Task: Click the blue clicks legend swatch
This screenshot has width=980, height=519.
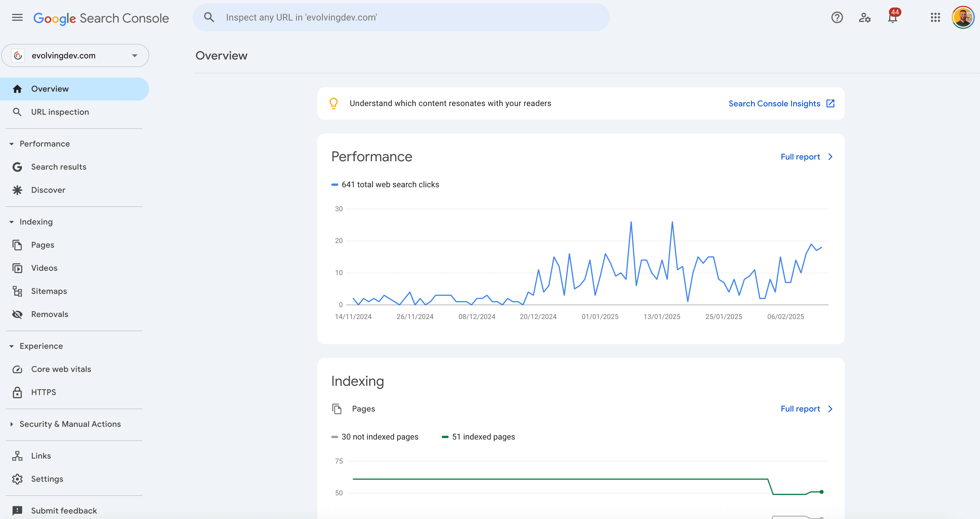Action: click(x=334, y=185)
